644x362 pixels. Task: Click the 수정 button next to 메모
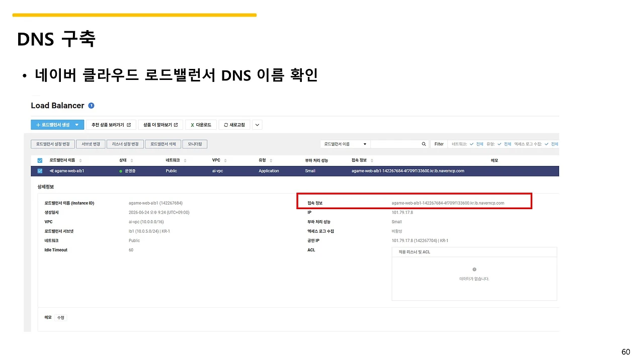pyautogui.click(x=61, y=318)
